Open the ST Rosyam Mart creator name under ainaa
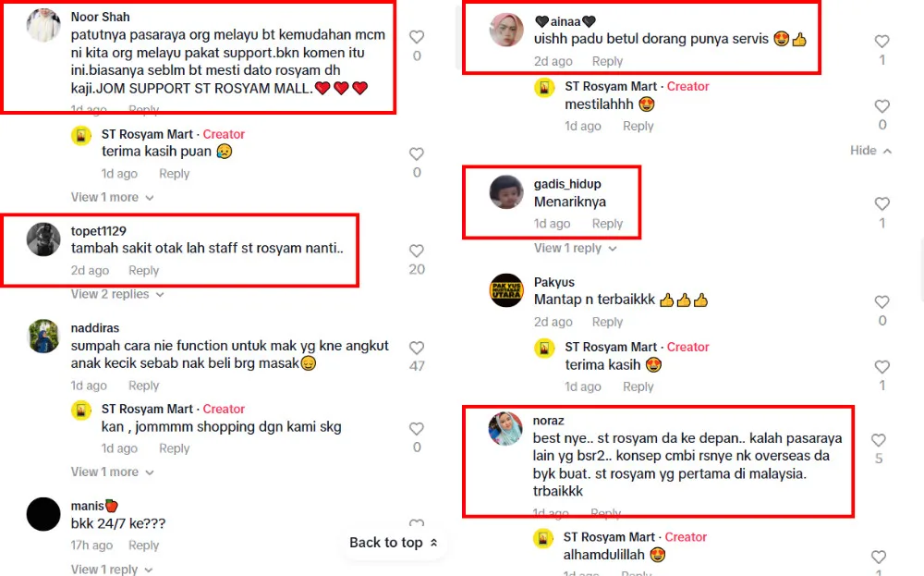 click(x=611, y=86)
